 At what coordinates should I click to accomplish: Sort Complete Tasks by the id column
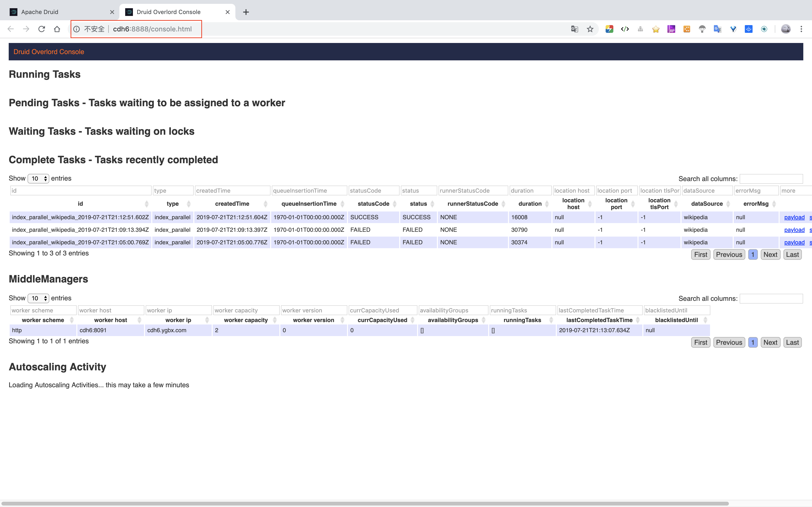80,204
